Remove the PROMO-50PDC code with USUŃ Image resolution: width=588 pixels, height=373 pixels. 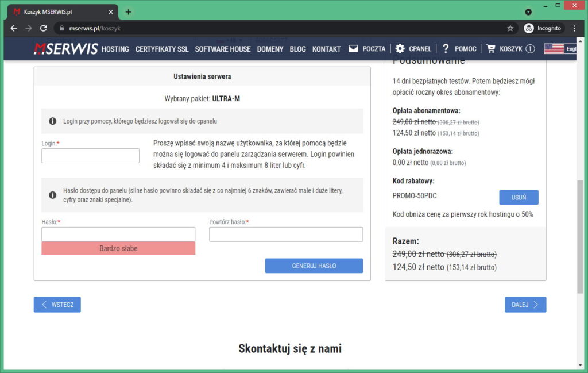click(x=519, y=197)
